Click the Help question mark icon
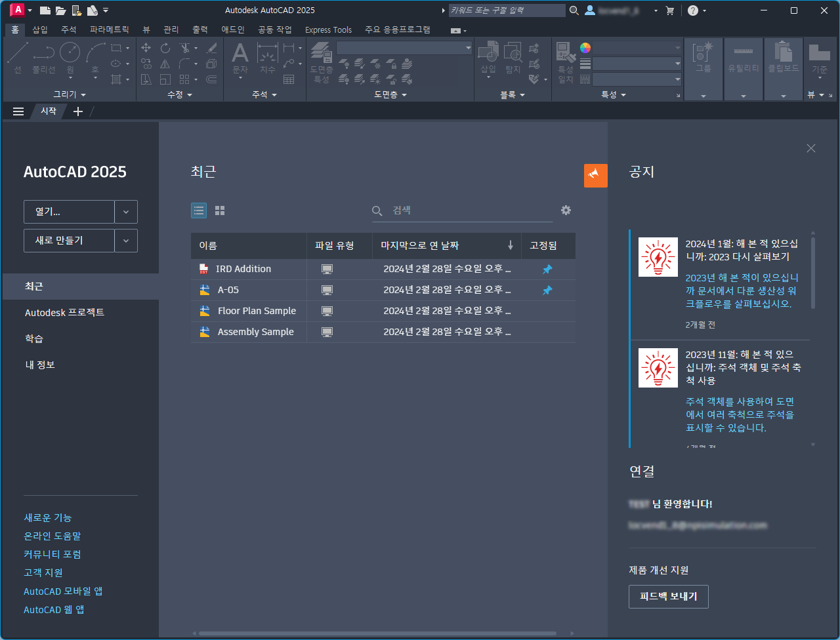840x640 pixels. [x=693, y=10]
